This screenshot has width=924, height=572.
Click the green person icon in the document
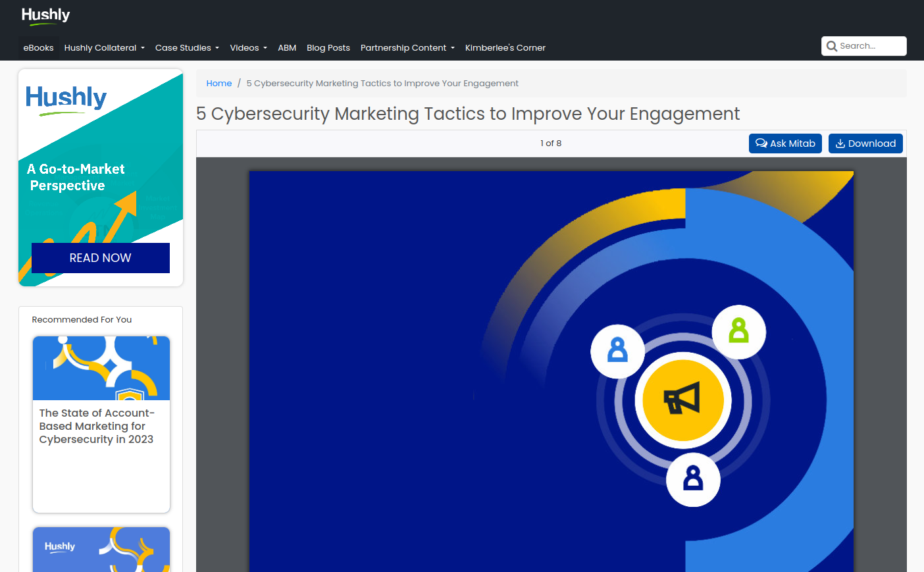pyautogui.click(x=738, y=331)
